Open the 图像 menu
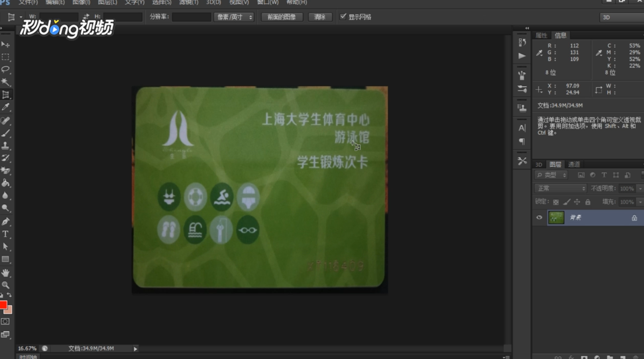 (81, 3)
